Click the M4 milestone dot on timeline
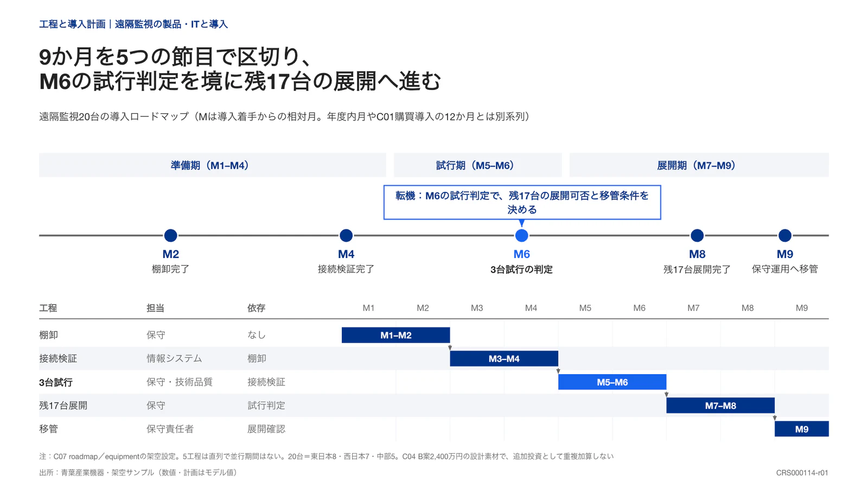This screenshot has width=868, height=488. [346, 235]
